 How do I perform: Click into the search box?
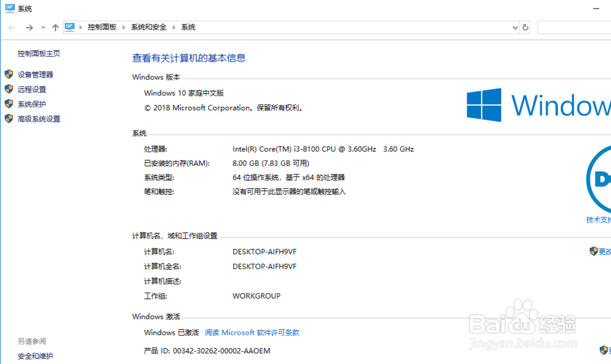tap(574, 27)
